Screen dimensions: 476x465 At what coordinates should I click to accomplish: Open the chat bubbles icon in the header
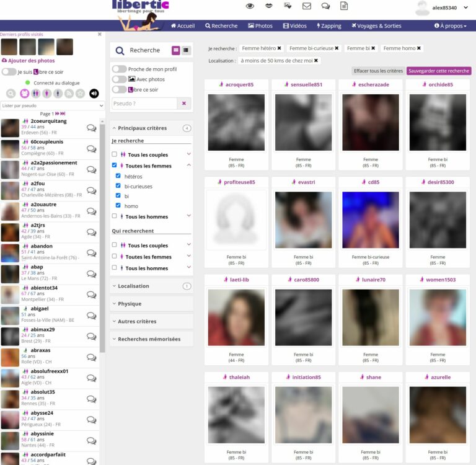(x=325, y=6)
